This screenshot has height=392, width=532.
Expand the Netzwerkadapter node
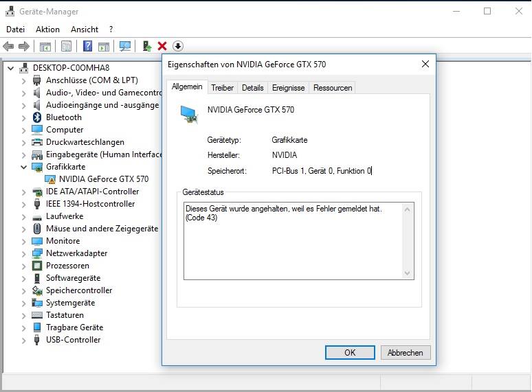(x=23, y=254)
